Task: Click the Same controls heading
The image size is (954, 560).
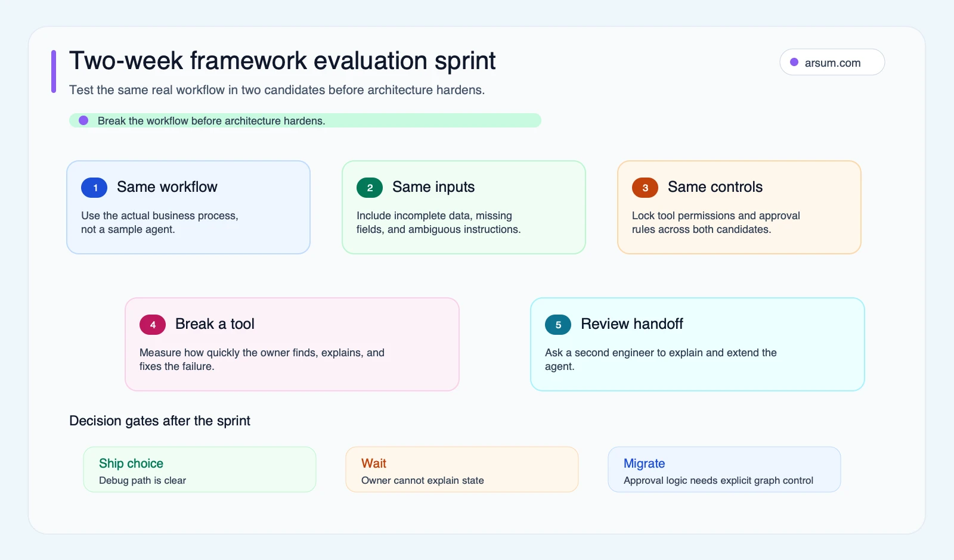Action: tap(715, 187)
